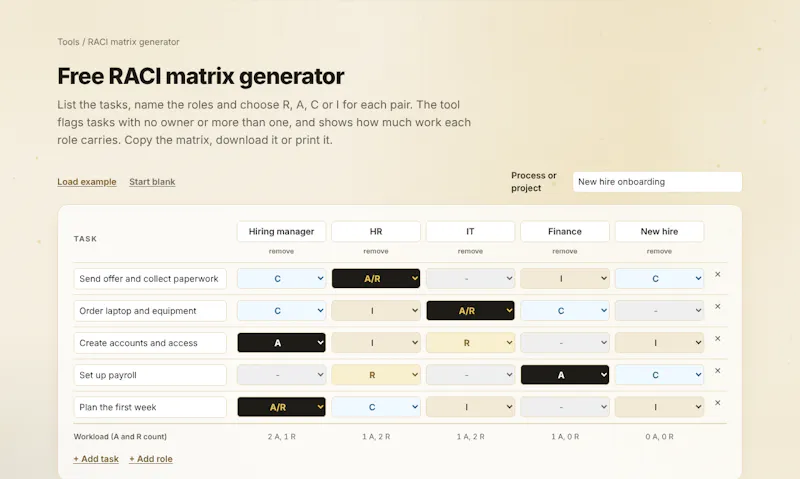This screenshot has height=479, width=800.
Task: Open HR dropdown for Send offer task
Action: coord(376,279)
